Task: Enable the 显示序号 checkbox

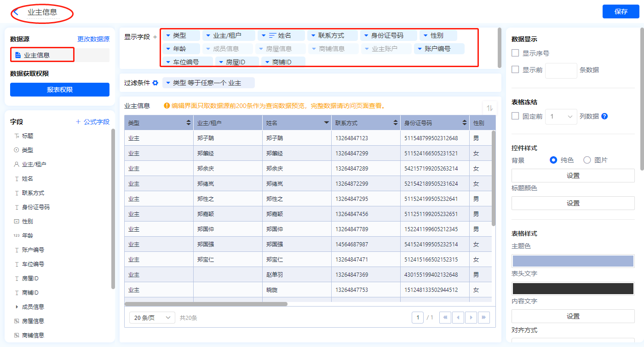Action: point(515,53)
